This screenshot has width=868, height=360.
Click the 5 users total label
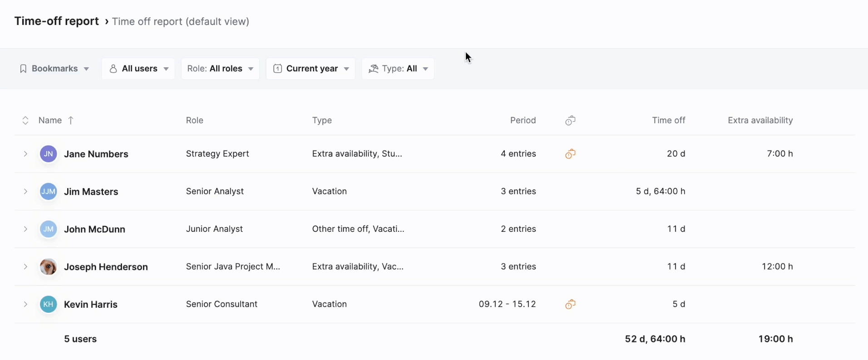(x=80, y=339)
